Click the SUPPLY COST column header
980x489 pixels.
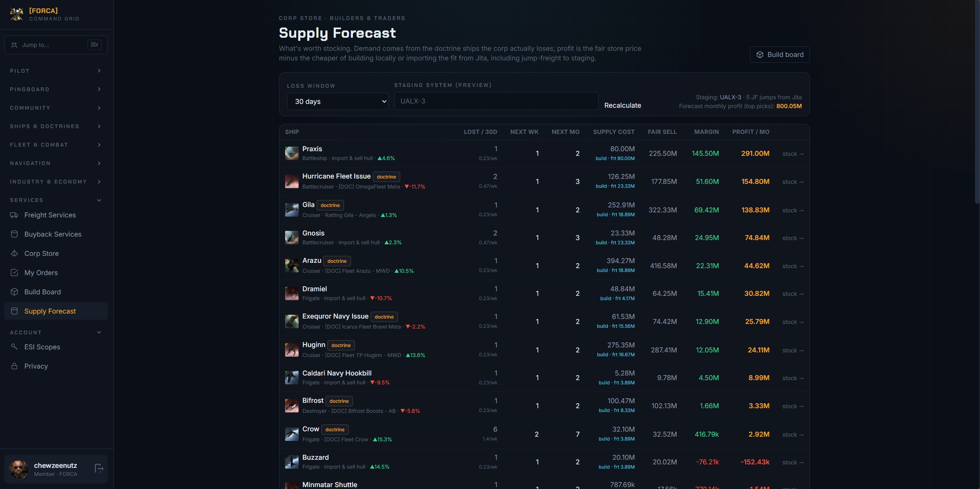tap(614, 132)
